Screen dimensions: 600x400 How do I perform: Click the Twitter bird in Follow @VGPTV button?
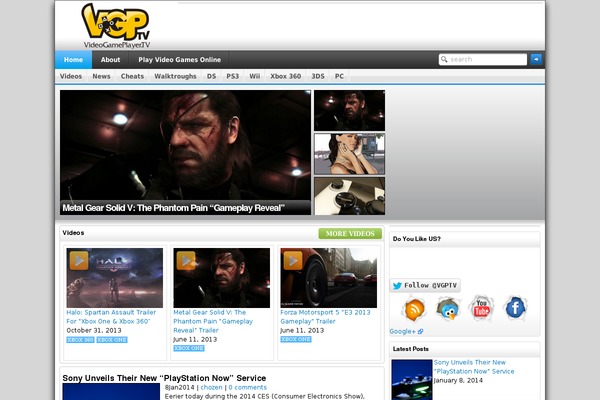397,286
